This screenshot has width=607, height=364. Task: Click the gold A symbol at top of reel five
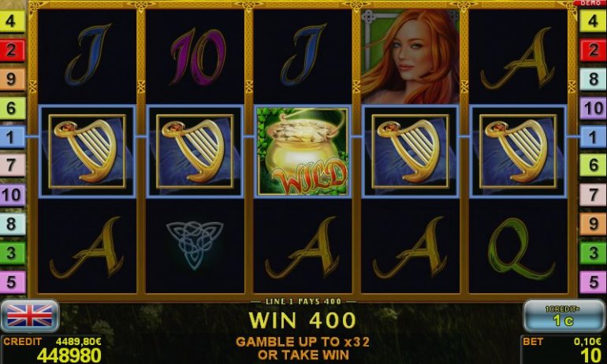(518, 58)
